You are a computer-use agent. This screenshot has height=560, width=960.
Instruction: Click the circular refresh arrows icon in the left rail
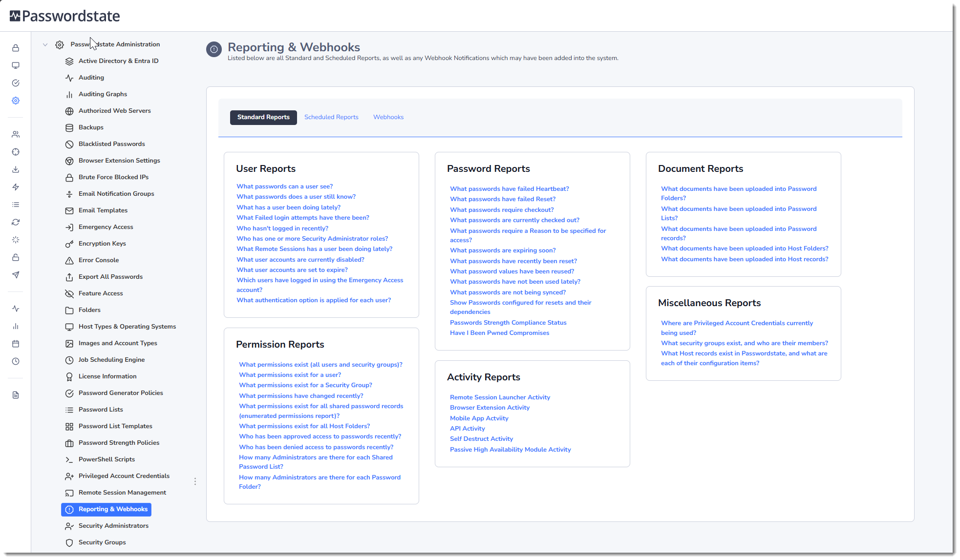[16, 222]
